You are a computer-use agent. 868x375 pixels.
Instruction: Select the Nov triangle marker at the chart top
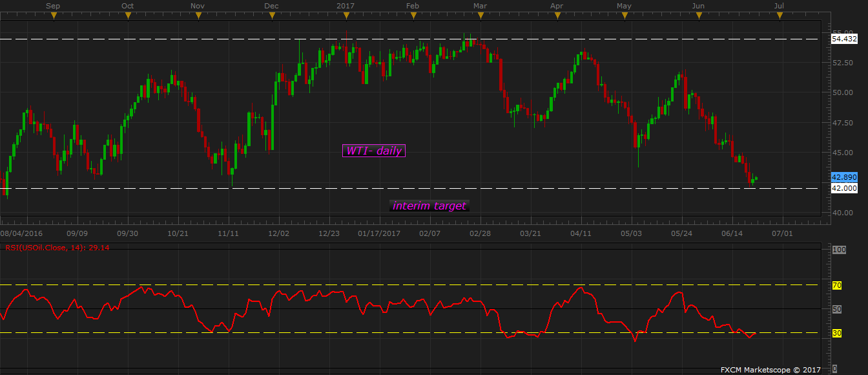pos(198,16)
